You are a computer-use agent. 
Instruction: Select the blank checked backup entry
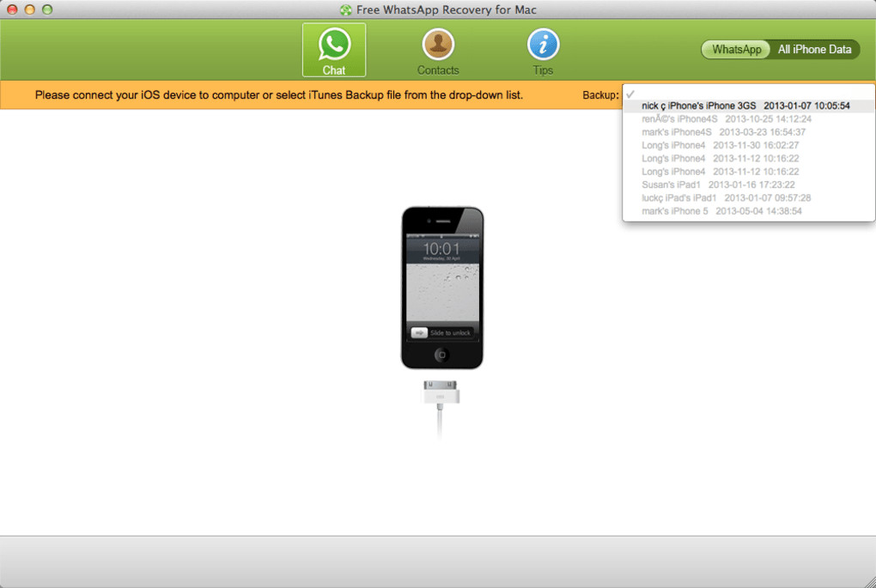pos(749,94)
